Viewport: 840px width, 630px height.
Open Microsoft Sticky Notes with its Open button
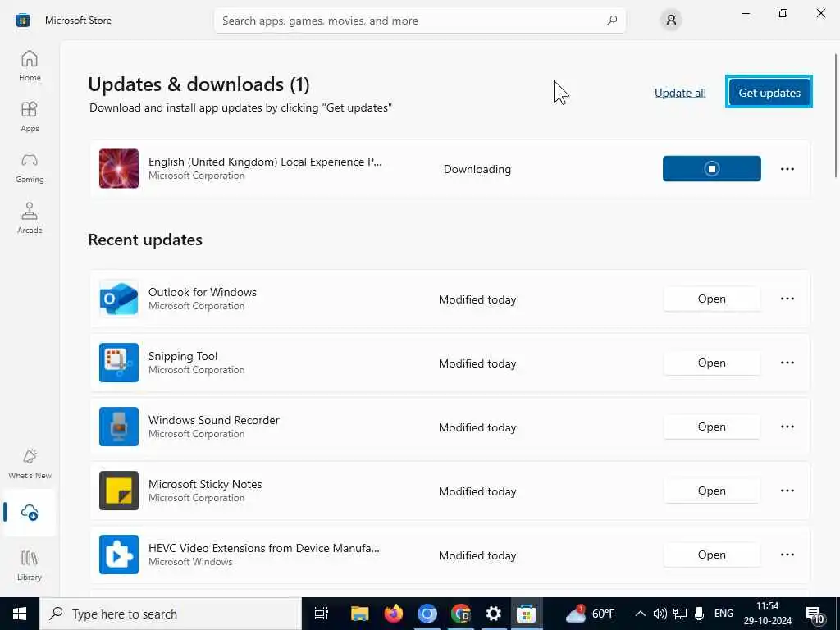click(x=711, y=491)
